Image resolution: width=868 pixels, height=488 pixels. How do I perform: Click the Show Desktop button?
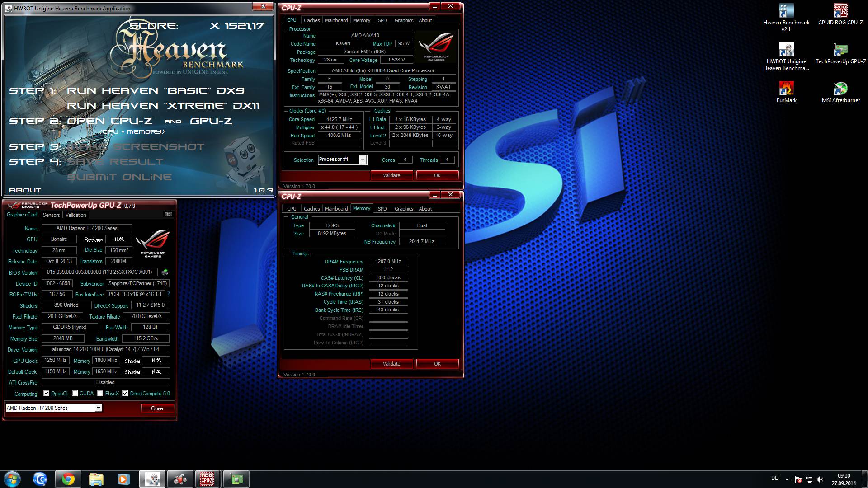[x=864, y=479]
